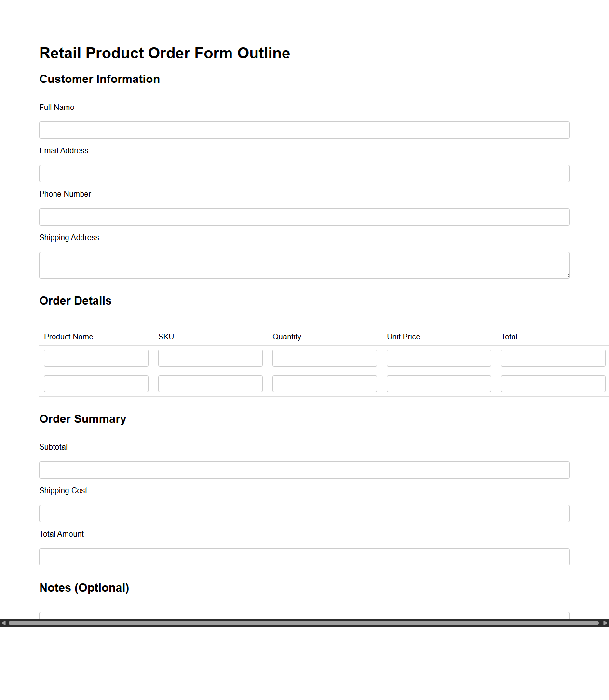Click the left arrow of horizontal scrollbar

pyautogui.click(x=4, y=623)
